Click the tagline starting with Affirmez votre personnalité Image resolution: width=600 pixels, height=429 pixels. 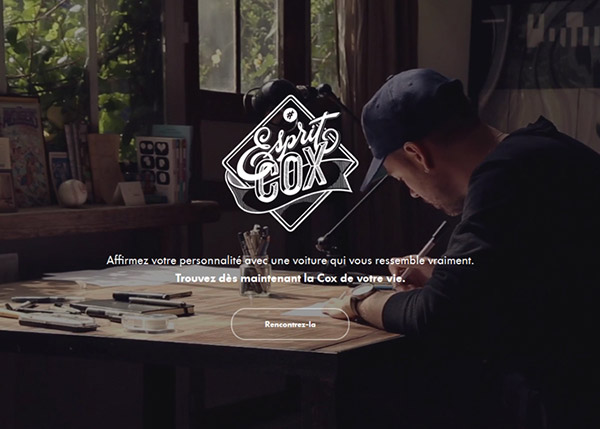coord(290,261)
